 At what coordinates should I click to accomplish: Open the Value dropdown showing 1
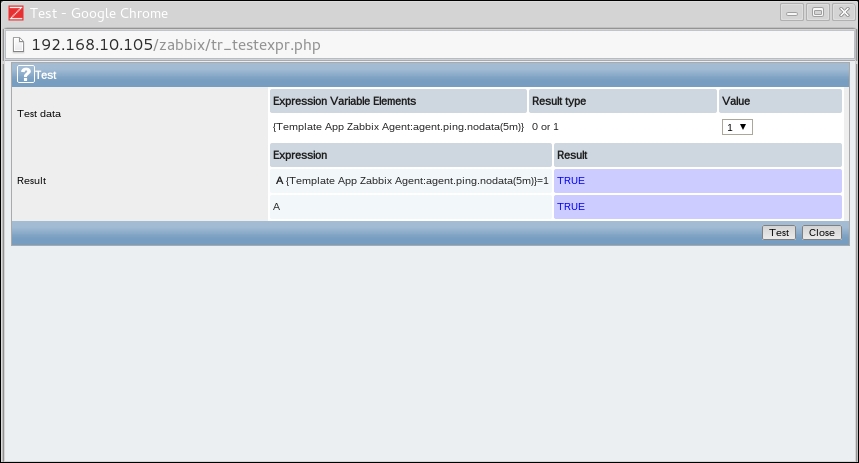tap(737, 127)
